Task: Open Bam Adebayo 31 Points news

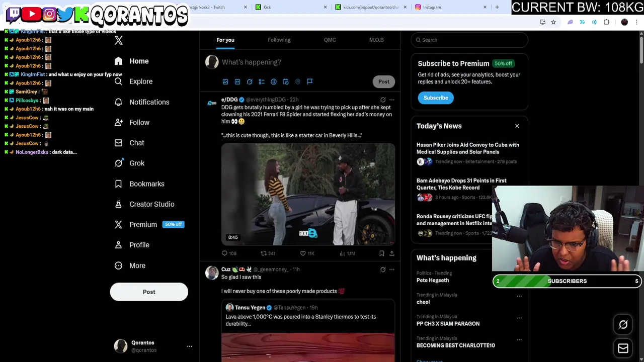Action: click(461, 184)
